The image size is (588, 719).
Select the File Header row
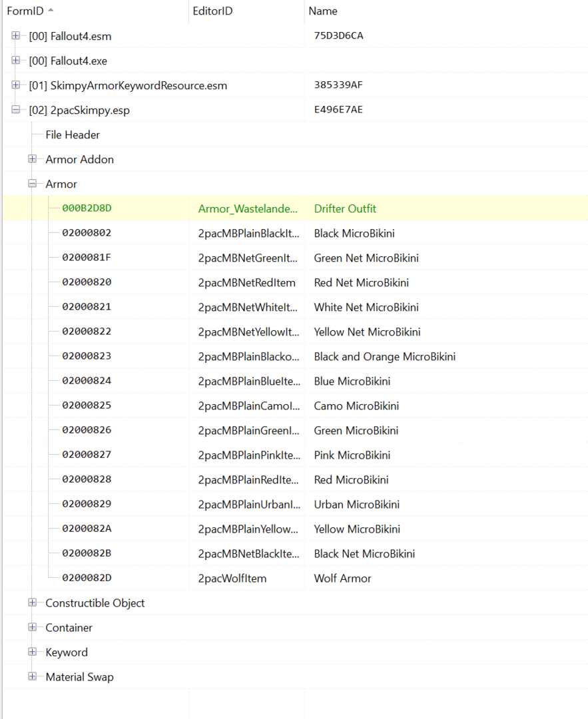(x=73, y=134)
